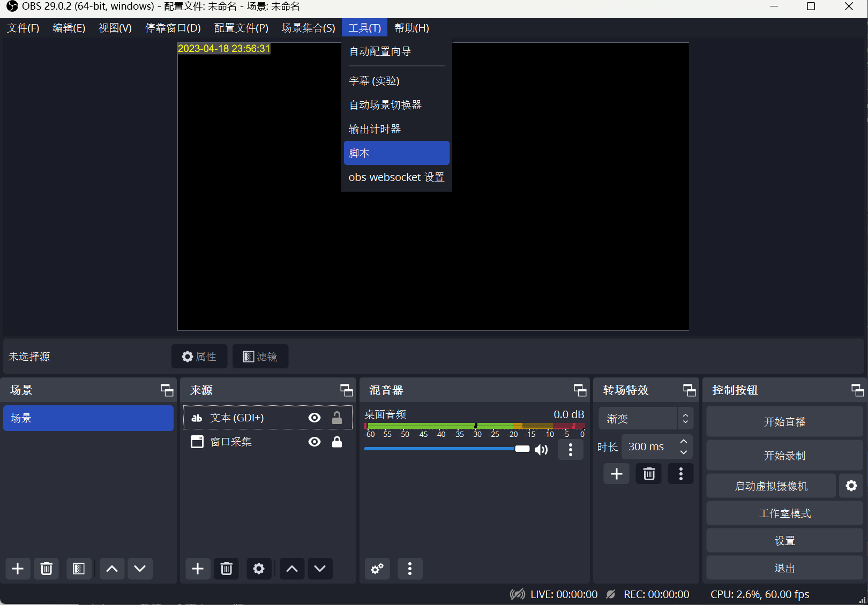This screenshot has width=868, height=605.
Task: Pop out the Controls dock panel
Action: pos(858,390)
